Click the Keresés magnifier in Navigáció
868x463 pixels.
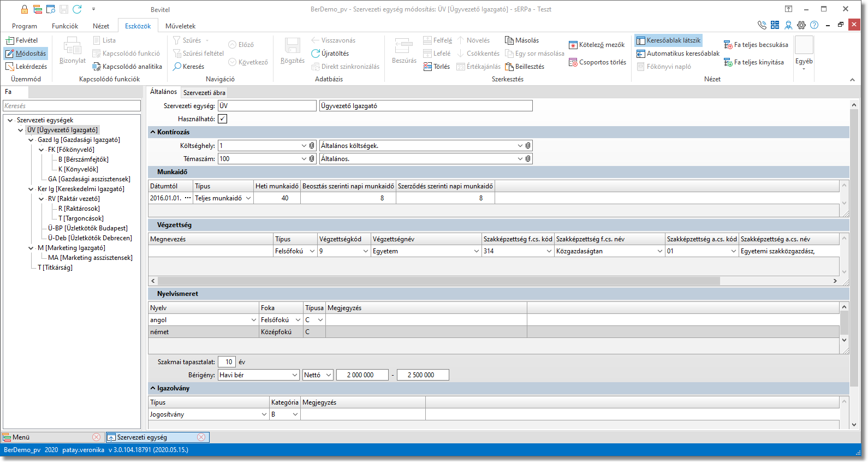[177, 67]
